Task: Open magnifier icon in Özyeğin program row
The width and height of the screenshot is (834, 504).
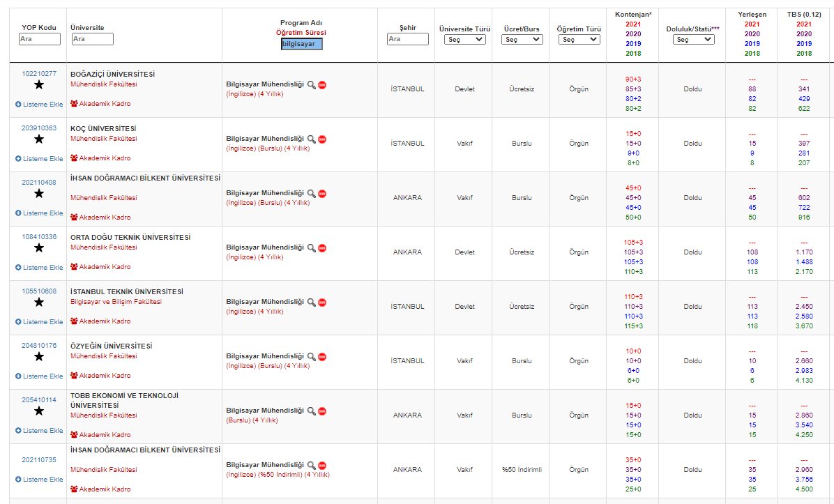Action: coord(311,357)
